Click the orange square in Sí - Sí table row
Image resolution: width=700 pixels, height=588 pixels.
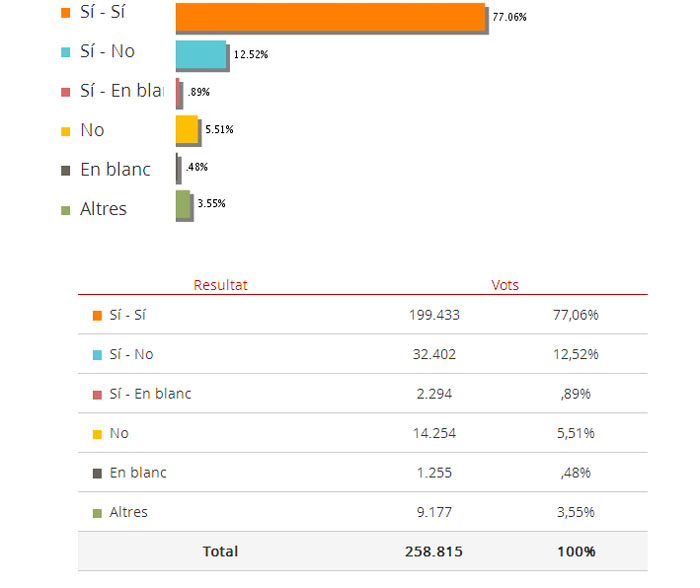[97, 316]
